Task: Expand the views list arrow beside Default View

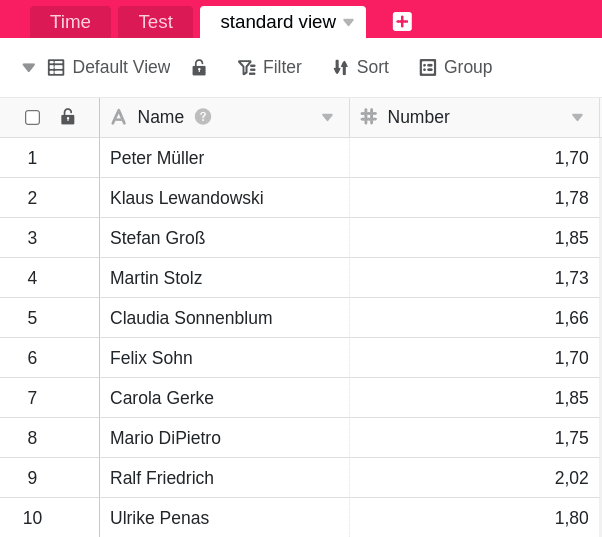Action: (29, 67)
